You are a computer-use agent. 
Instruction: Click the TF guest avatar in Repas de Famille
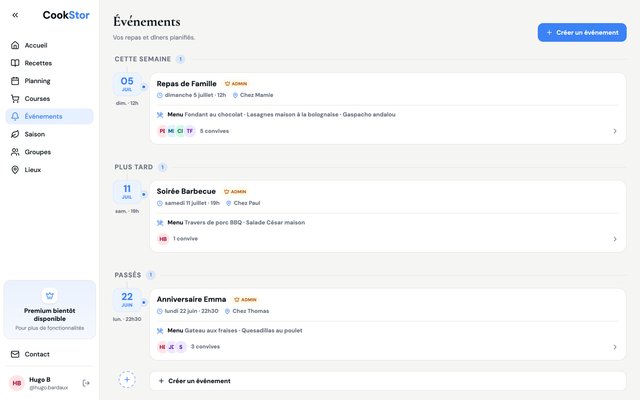[190, 131]
